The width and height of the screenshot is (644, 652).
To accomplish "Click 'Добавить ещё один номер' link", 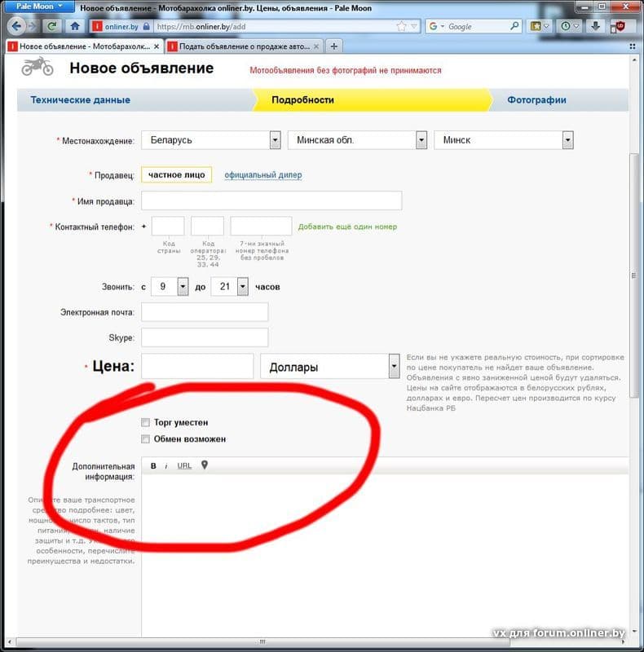I will (x=347, y=227).
